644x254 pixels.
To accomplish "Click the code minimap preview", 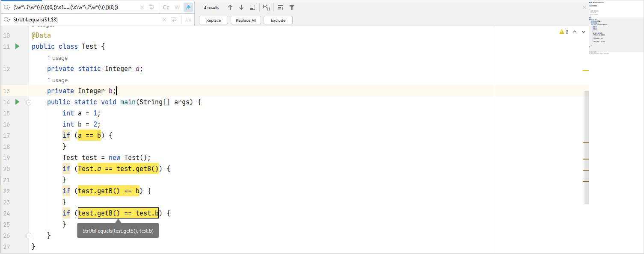I will (615, 28).
